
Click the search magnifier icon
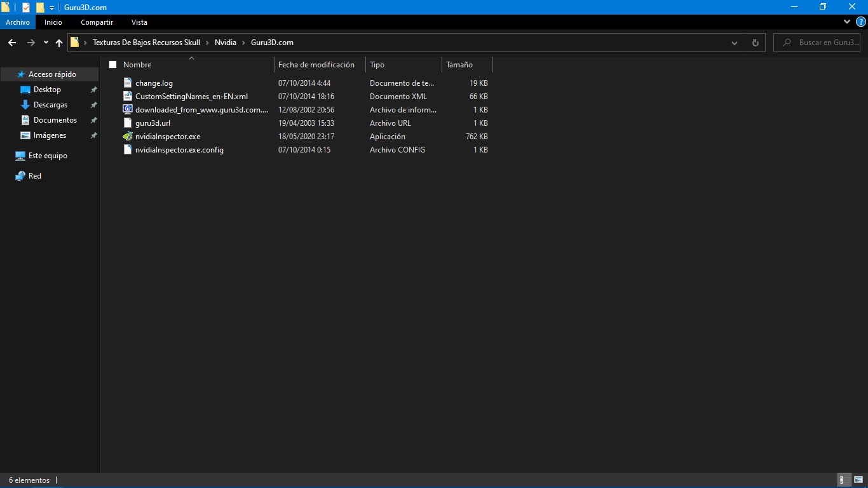pos(787,43)
